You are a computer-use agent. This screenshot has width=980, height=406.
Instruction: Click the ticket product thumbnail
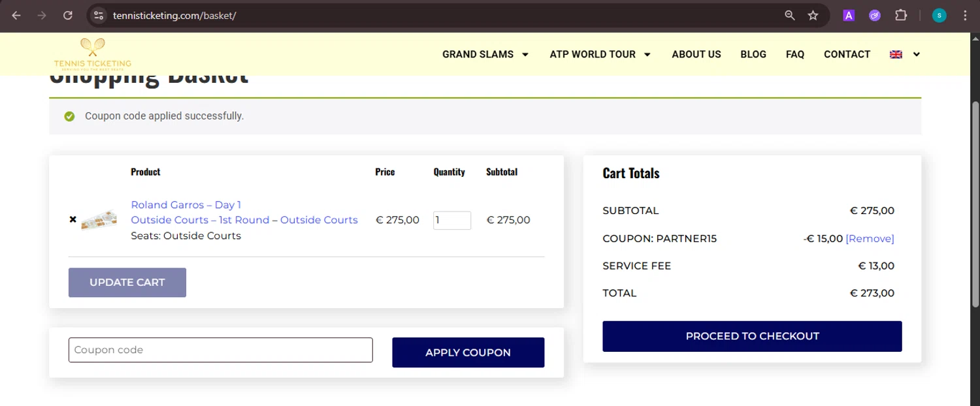point(99,220)
